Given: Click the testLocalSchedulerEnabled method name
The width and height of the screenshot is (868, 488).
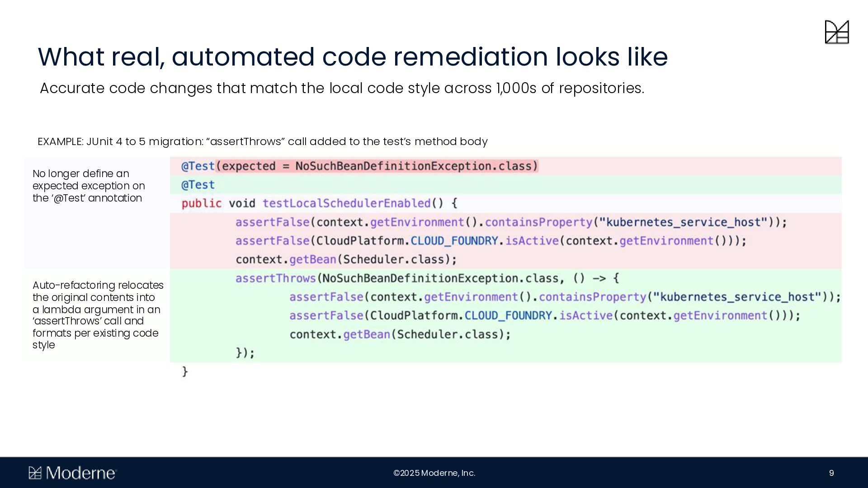Looking at the screenshot, I should [346, 203].
